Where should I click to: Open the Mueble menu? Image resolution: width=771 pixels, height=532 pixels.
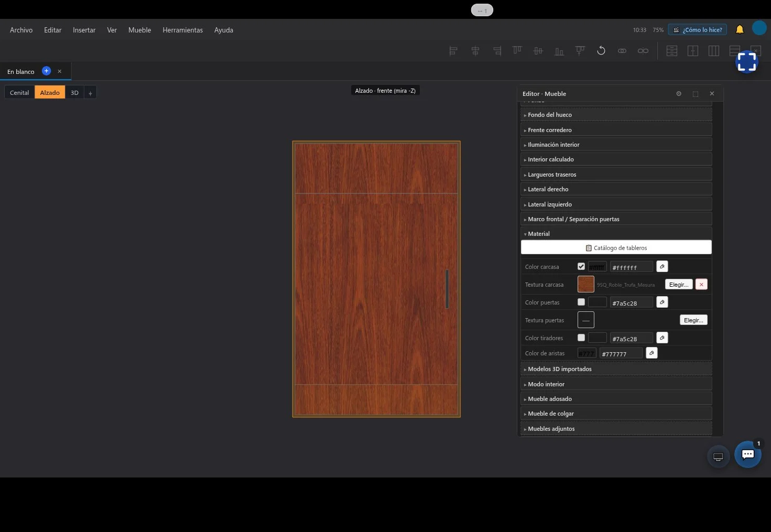139,30
